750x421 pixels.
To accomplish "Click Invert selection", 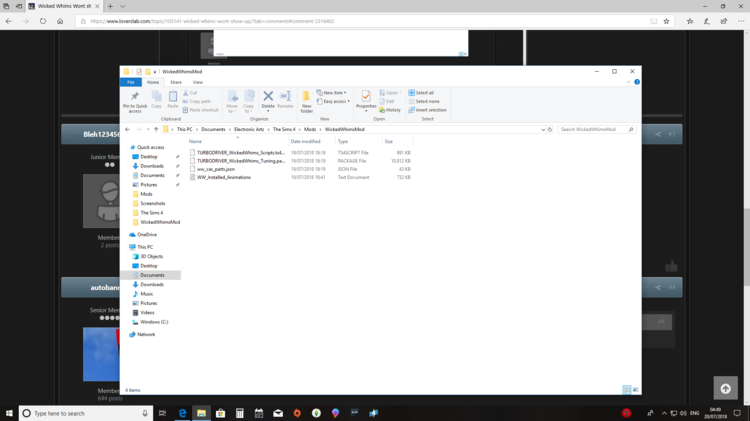I will (x=427, y=110).
